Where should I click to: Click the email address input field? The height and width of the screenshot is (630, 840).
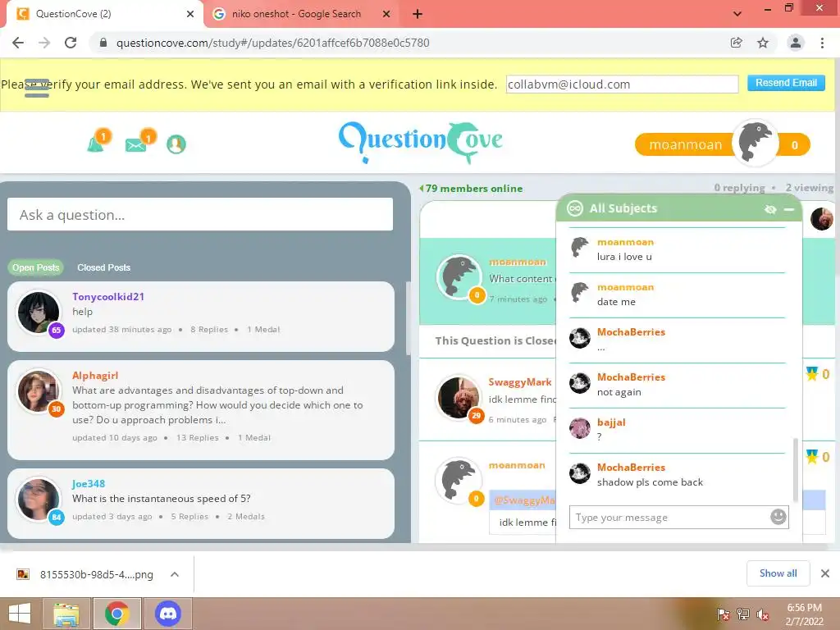coord(622,84)
